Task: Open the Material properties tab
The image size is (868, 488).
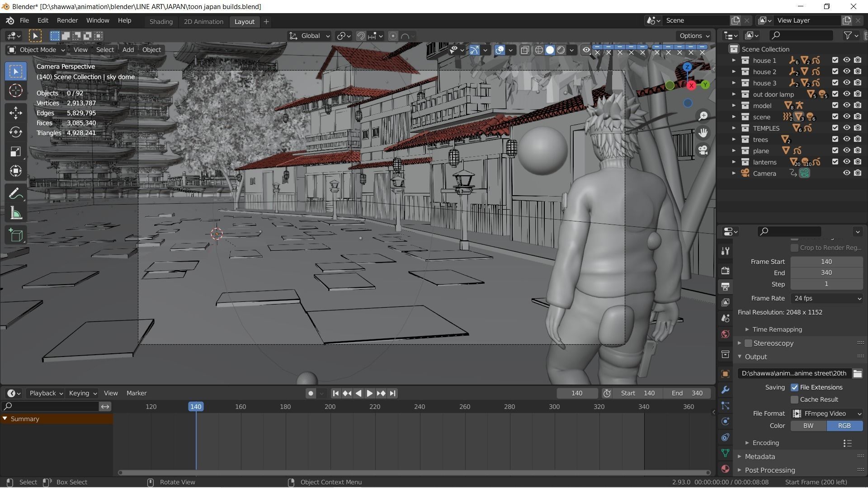Action: (x=726, y=469)
